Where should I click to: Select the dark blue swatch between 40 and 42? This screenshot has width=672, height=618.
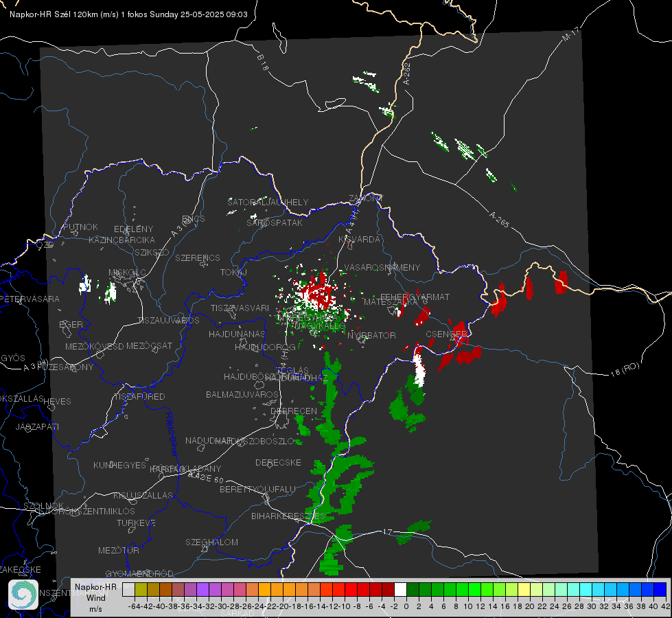(660, 589)
